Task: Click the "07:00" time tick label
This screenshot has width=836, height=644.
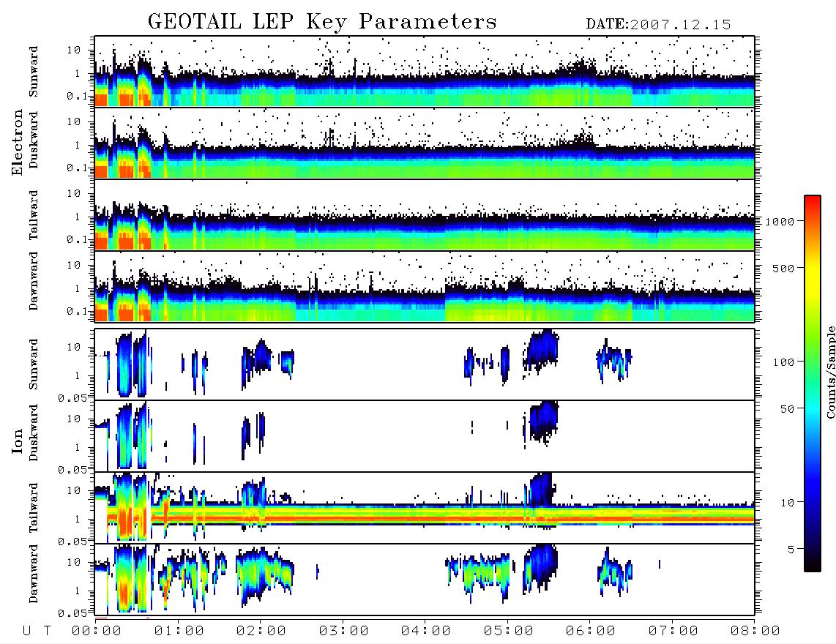Action: 673,631
